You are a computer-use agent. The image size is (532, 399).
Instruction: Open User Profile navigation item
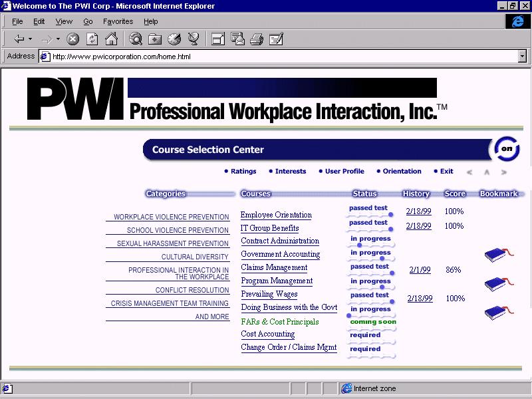[344, 171]
